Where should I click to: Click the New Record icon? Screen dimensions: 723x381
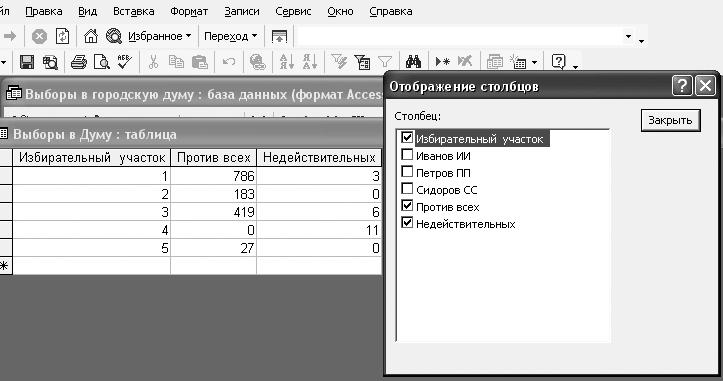click(442, 62)
